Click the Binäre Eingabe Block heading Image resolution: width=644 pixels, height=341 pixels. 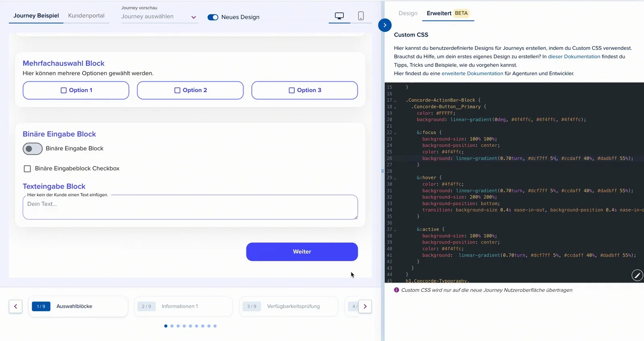(59, 134)
